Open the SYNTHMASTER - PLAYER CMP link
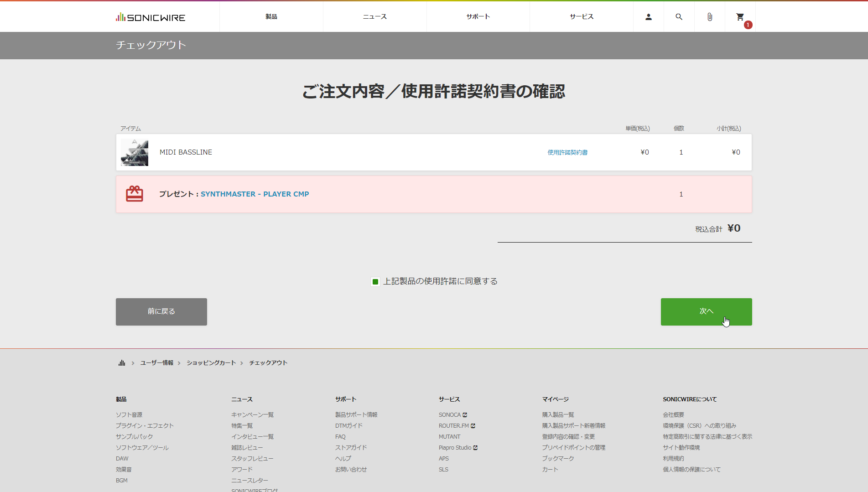Viewport: 868px width, 492px height. 255,194
